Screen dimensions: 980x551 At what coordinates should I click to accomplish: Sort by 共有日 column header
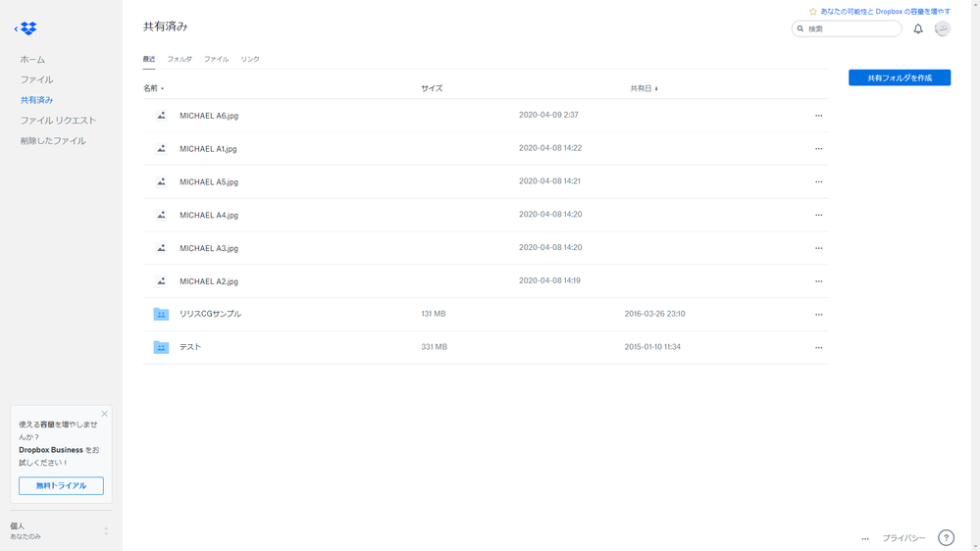[x=644, y=88]
